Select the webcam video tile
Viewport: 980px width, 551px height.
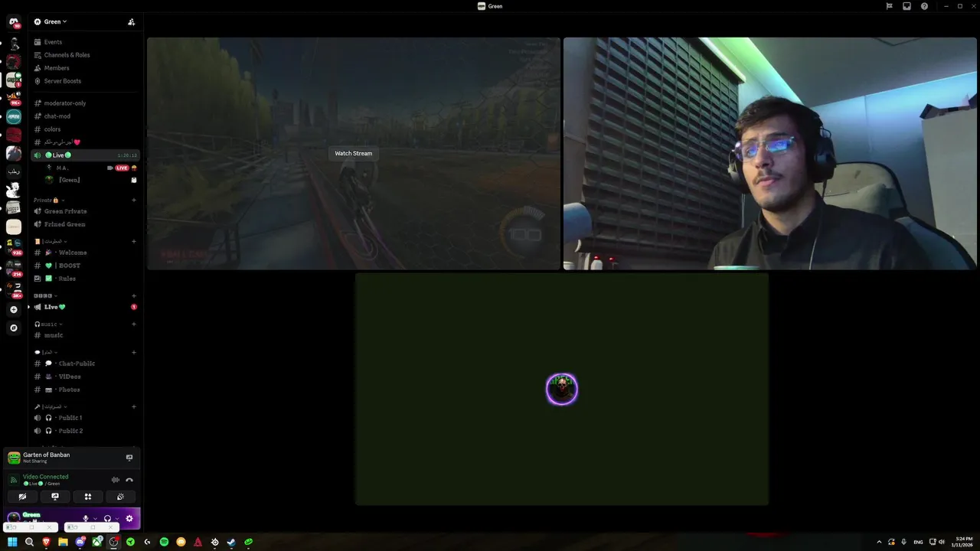(769, 154)
